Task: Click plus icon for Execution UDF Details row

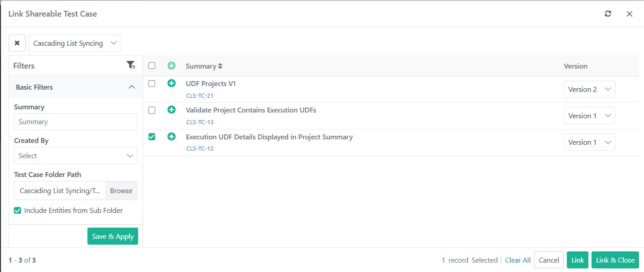Action: (x=171, y=137)
